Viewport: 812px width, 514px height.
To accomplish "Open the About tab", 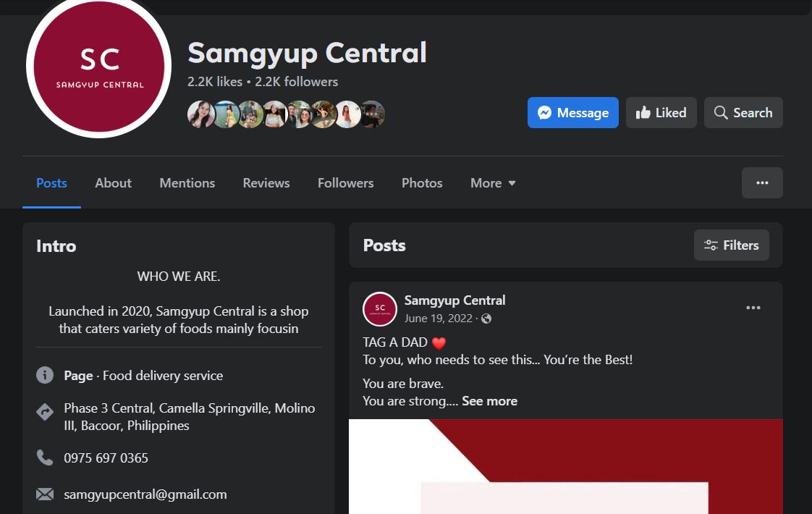I will click(x=113, y=183).
